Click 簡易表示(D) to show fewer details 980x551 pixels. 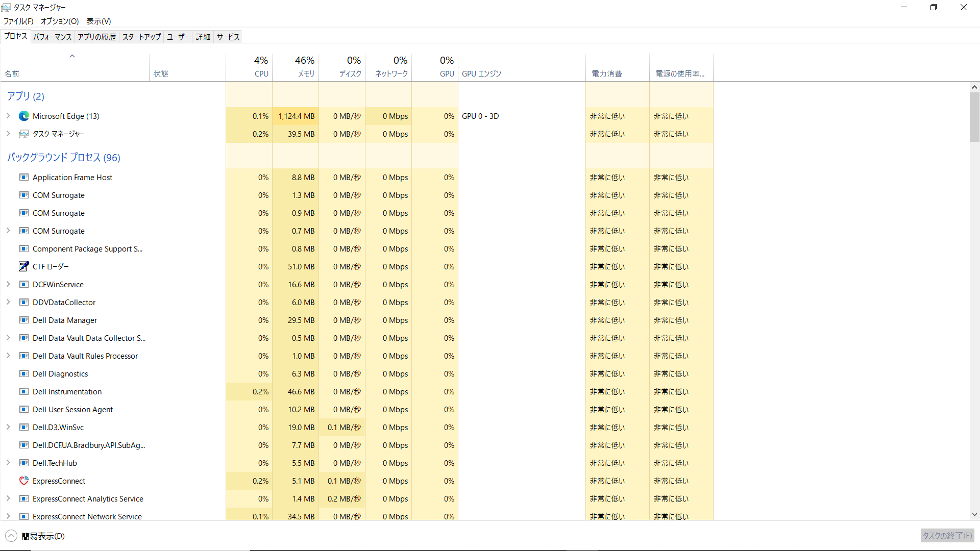[43, 536]
